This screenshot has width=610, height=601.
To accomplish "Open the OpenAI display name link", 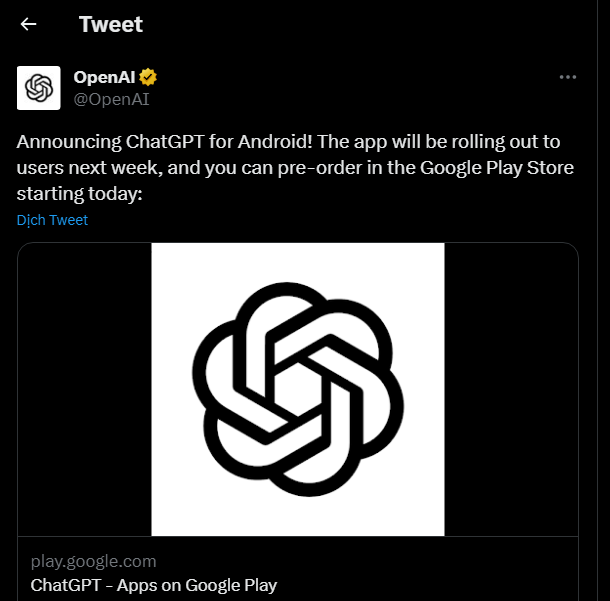I will pos(104,77).
